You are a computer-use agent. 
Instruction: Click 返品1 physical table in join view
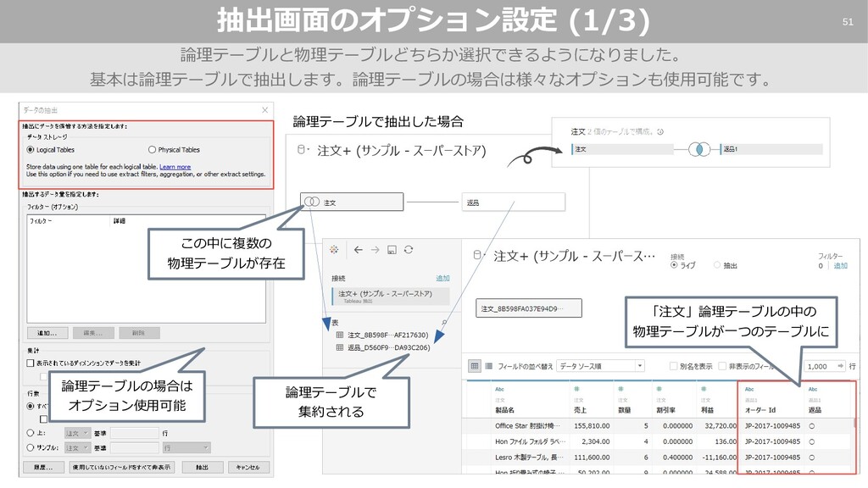(771, 149)
